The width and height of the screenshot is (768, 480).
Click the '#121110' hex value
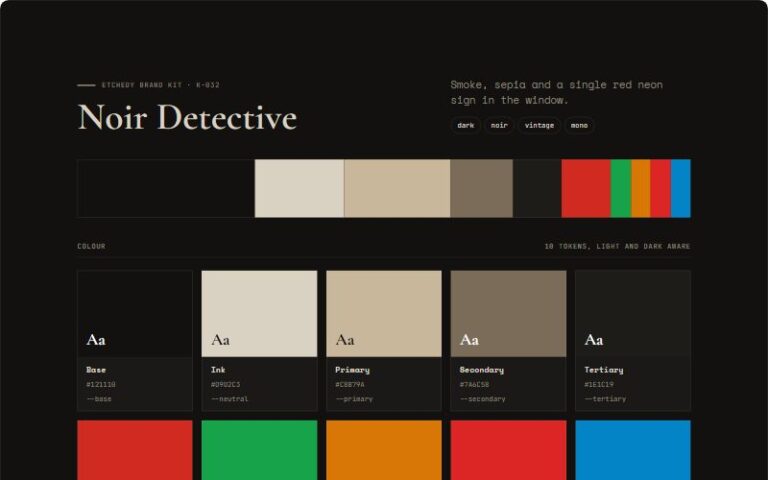(x=101, y=384)
